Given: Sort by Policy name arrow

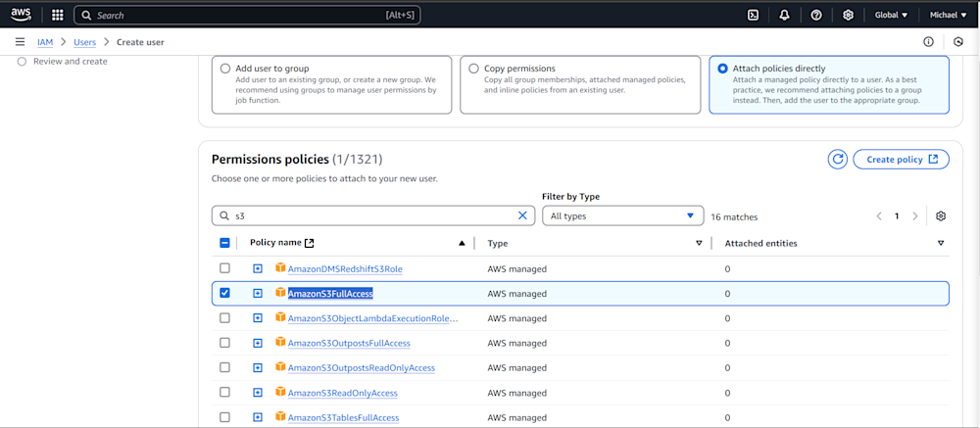Looking at the screenshot, I should pos(462,243).
